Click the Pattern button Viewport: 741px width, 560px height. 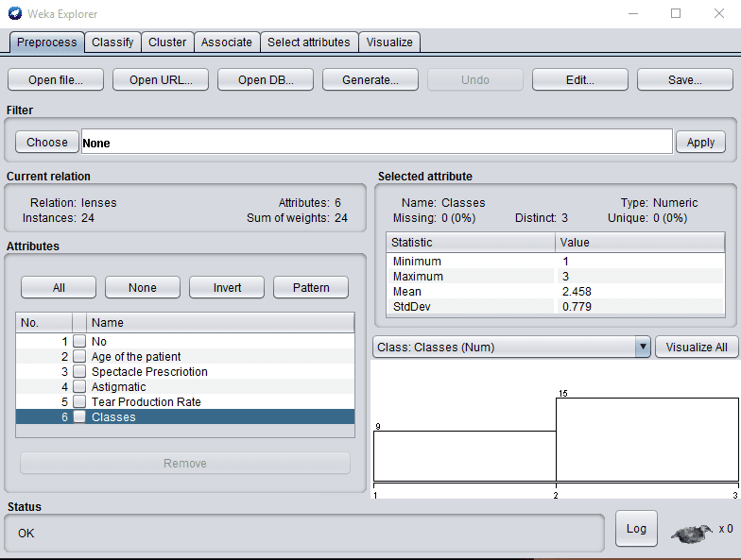[311, 287]
